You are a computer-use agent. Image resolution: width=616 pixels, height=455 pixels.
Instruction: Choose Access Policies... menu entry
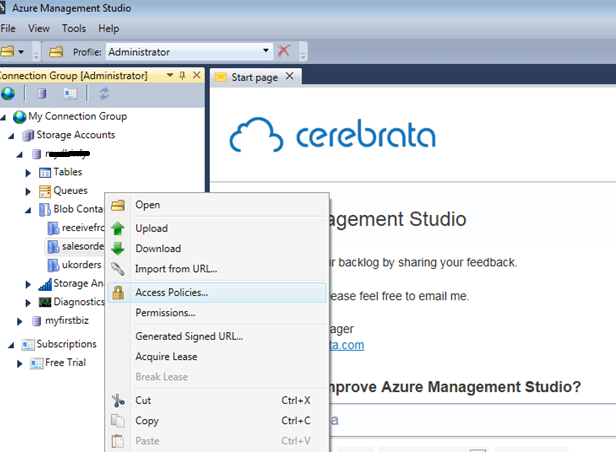click(217, 292)
